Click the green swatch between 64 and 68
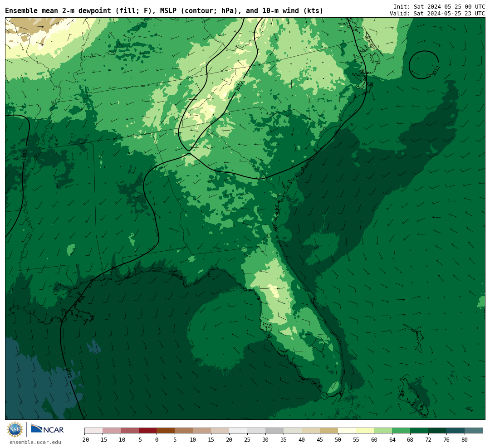Screen dimensions: 490x448 pos(401,431)
